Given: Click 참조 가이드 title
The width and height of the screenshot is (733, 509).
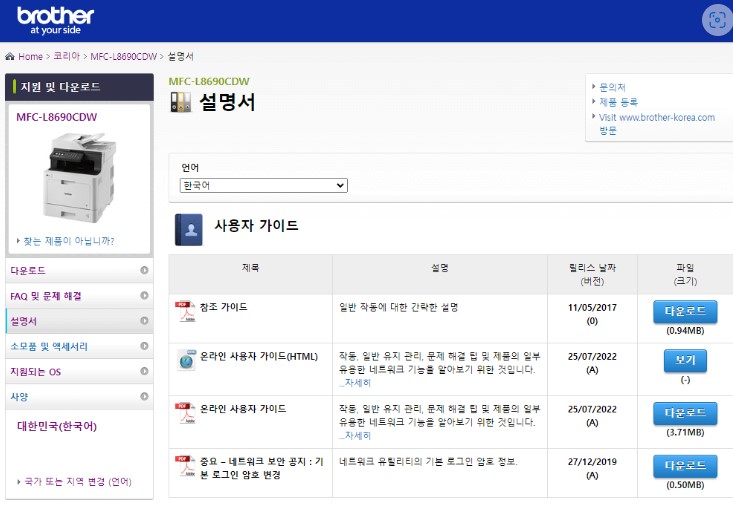Looking at the screenshot, I should point(223,307).
